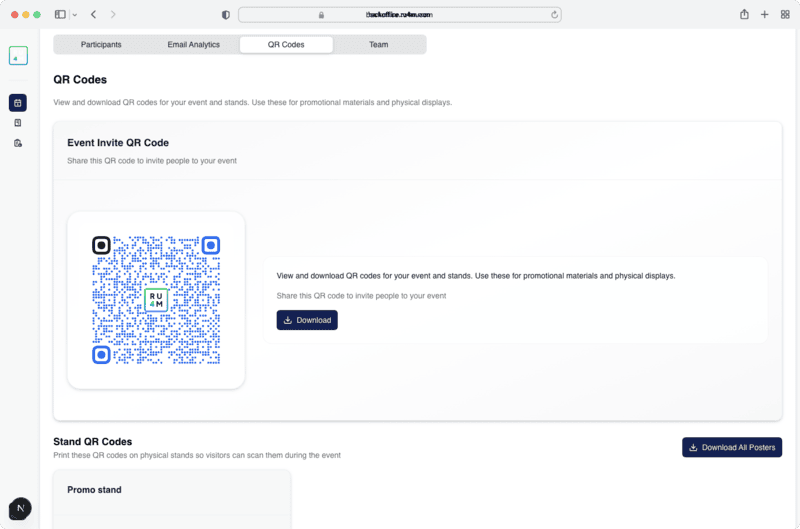Viewport: 800px width, 529px height.
Task: Focus the browser address bar
Action: pos(400,15)
